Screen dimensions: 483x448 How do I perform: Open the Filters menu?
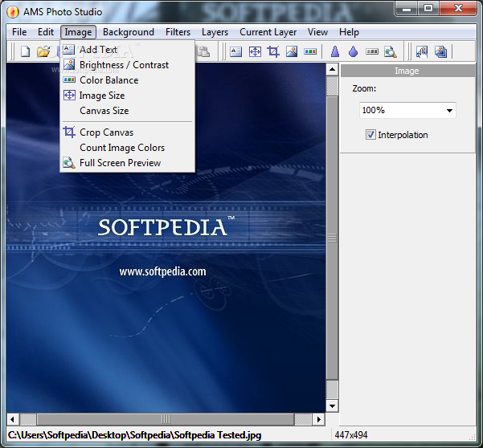pos(178,32)
